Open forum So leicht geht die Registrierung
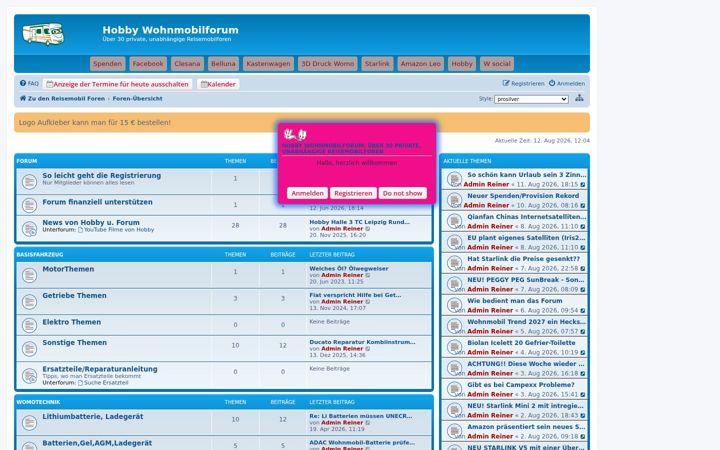This screenshot has width=720, height=450. coord(101,175)
